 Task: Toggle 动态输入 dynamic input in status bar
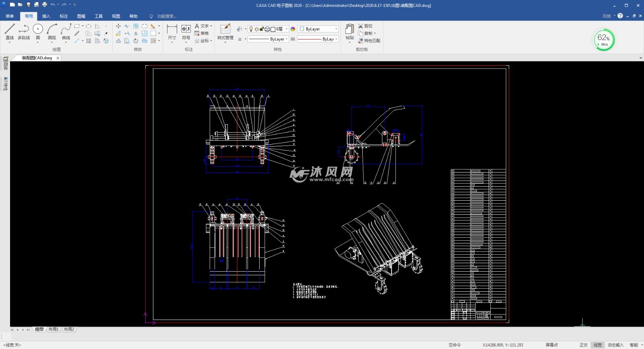tap(615, 345)
